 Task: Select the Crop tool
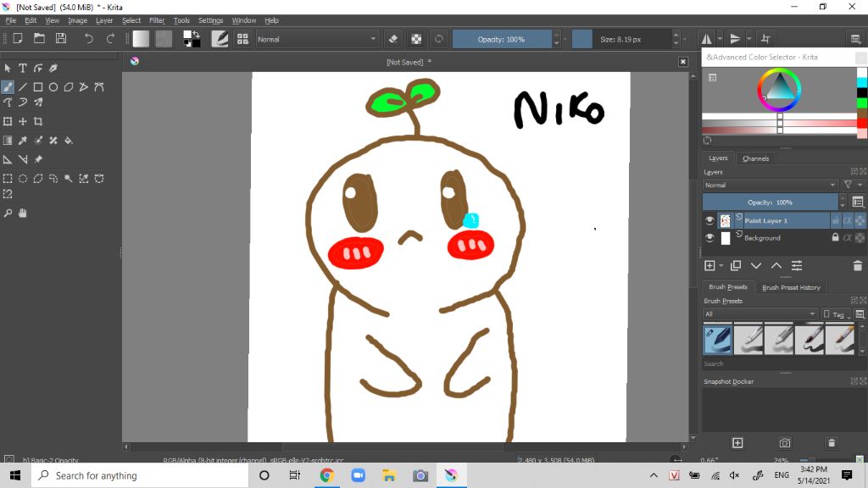pos(38,121)
